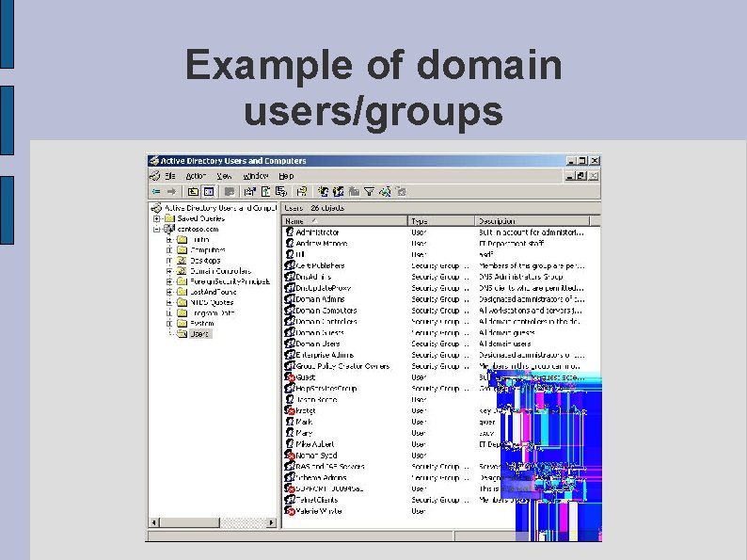Sort list by the Description column header

coord(532,220)
